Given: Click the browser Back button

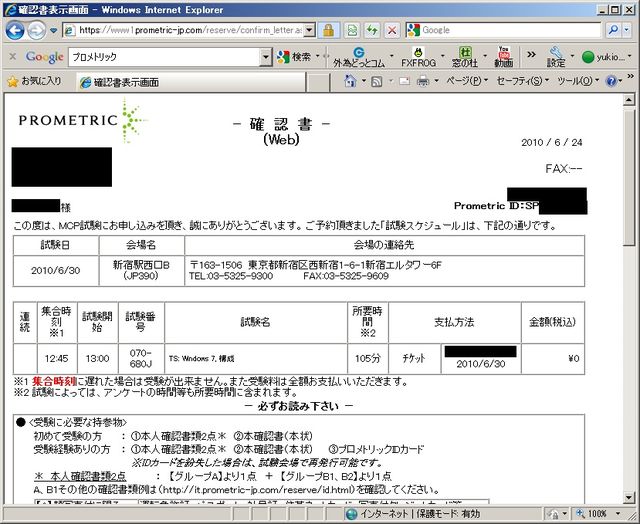Looking at the screenshot, I should pos(15,30).
